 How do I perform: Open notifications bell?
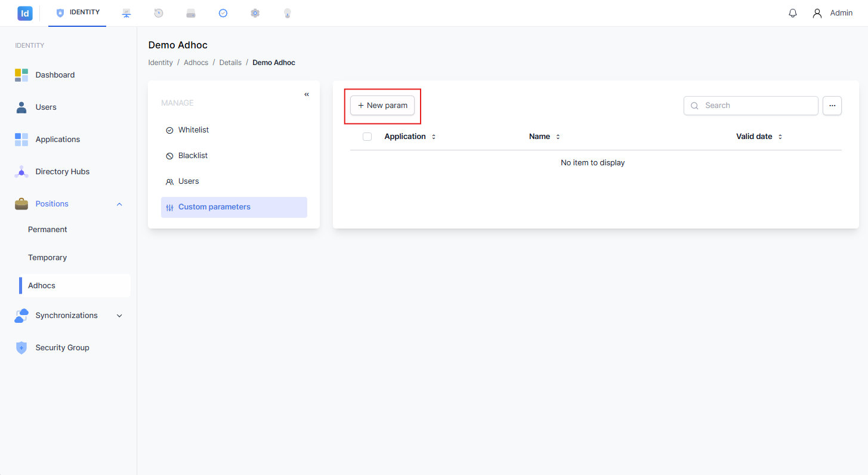point(793,13)
